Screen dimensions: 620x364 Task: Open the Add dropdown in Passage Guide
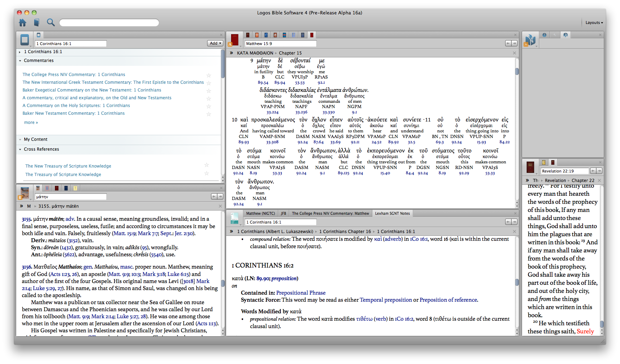(x=215, y=43)
